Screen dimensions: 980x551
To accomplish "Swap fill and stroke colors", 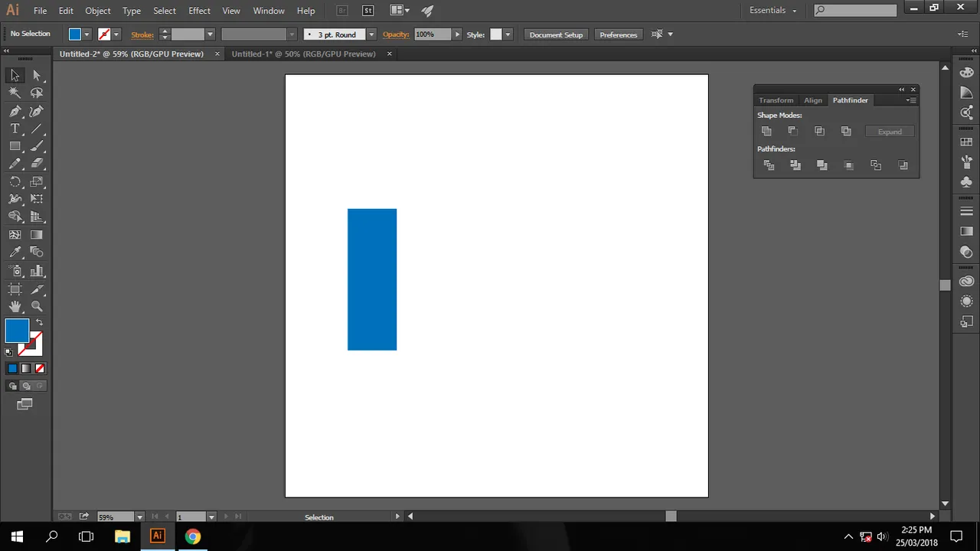I will coord(39,322).
